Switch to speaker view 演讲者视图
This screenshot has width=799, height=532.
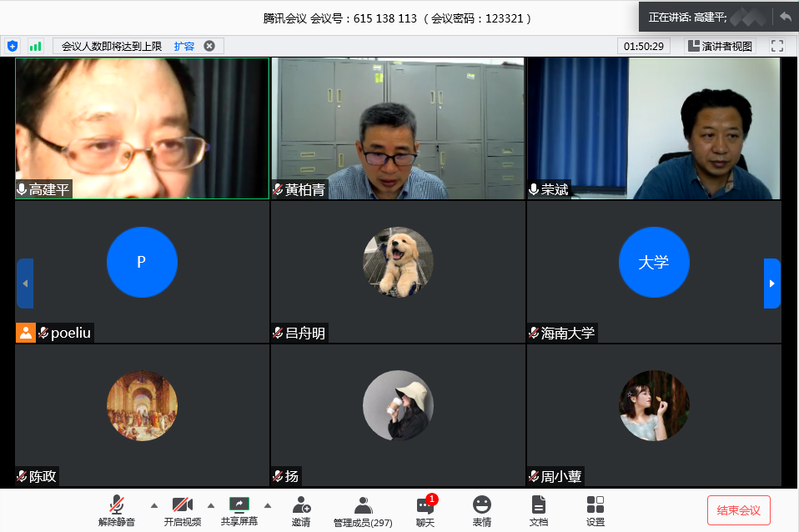(x=720, y=46)
